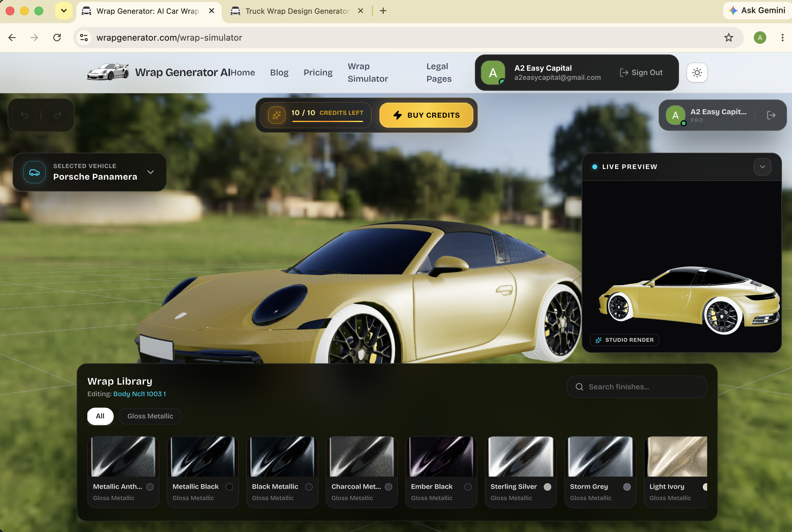Open site information icon in address bar

(x=84, y=38)
